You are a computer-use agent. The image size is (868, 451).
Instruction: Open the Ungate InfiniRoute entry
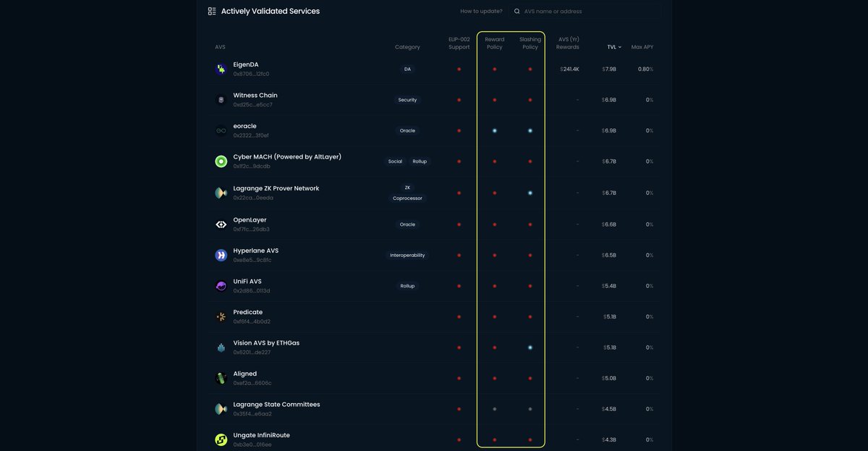(261, 435)
